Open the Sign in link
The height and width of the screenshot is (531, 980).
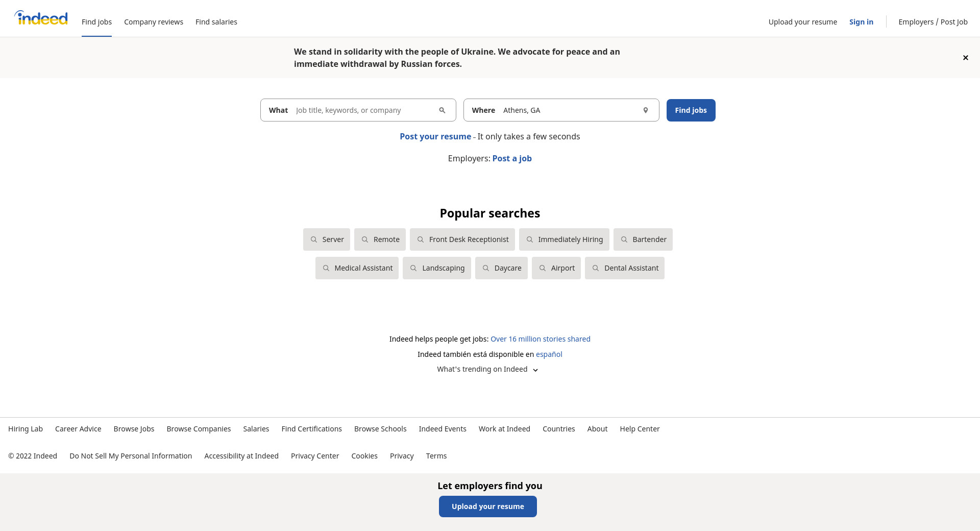pos(861,22)
